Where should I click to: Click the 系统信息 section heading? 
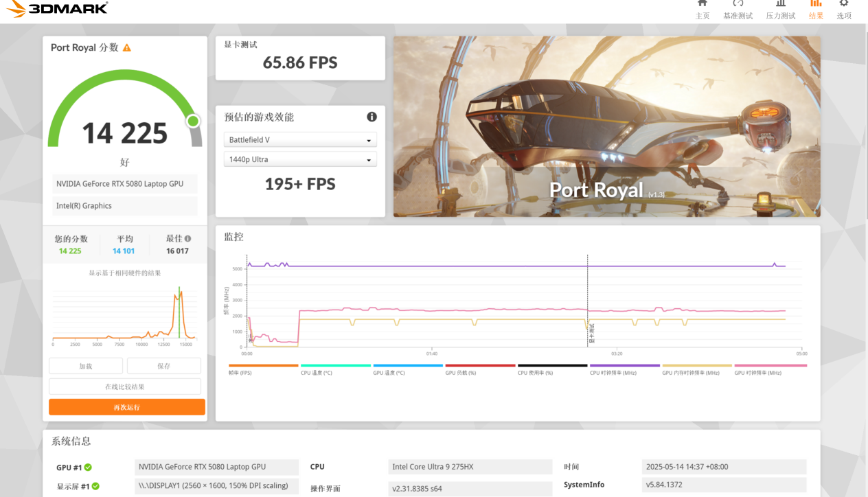pos(71,441)
